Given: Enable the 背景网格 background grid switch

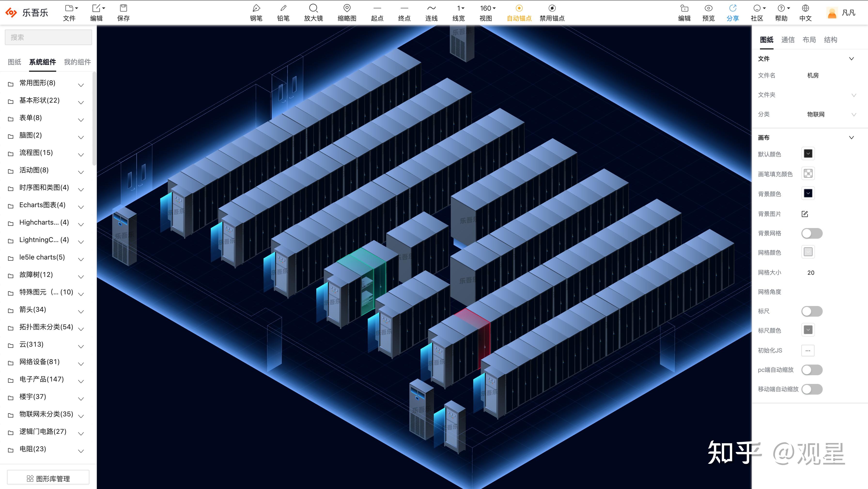Looking at the screenshot, I should point(811,233).
